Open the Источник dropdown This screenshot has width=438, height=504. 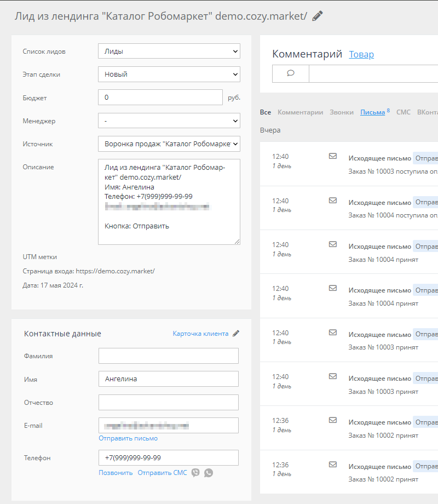point(169,144)
